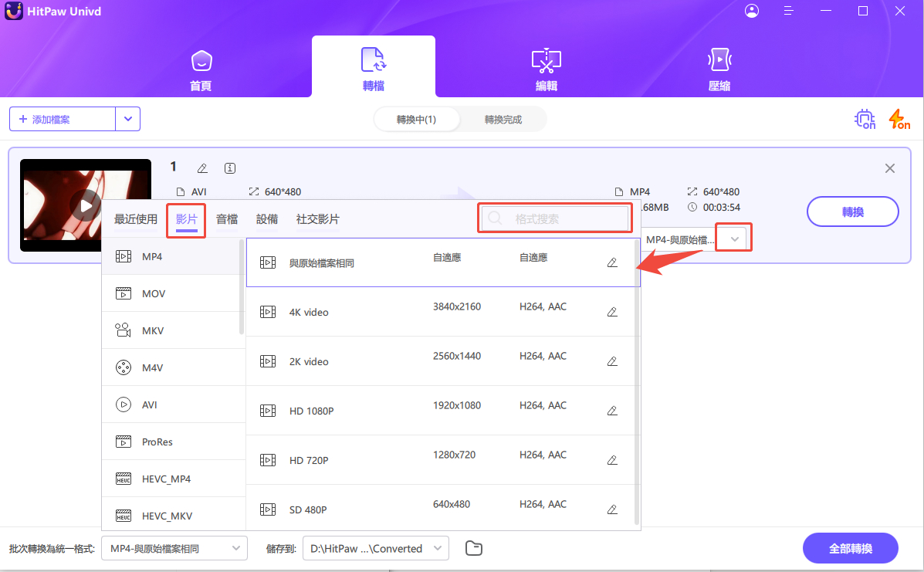Click the 添加檔案 add files button
Viewport: 924px width, 572px height.
click(63, 119)
